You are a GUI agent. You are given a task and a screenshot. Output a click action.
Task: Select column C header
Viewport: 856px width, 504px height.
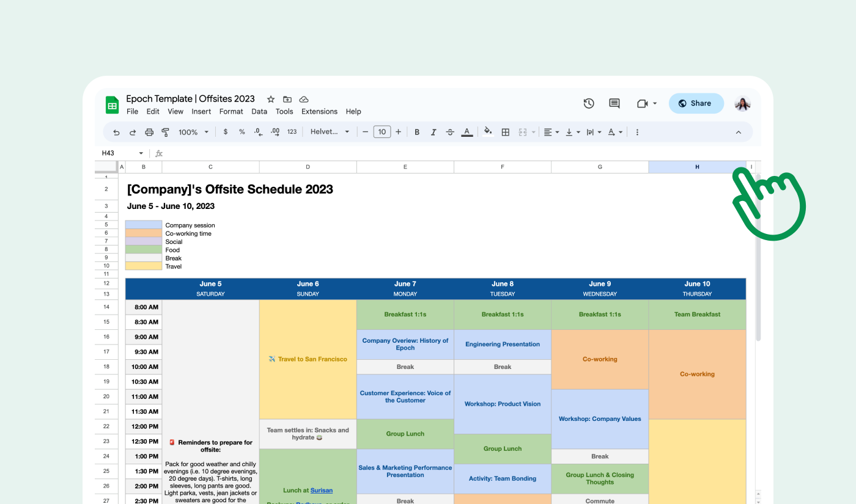tap(210, 167)
